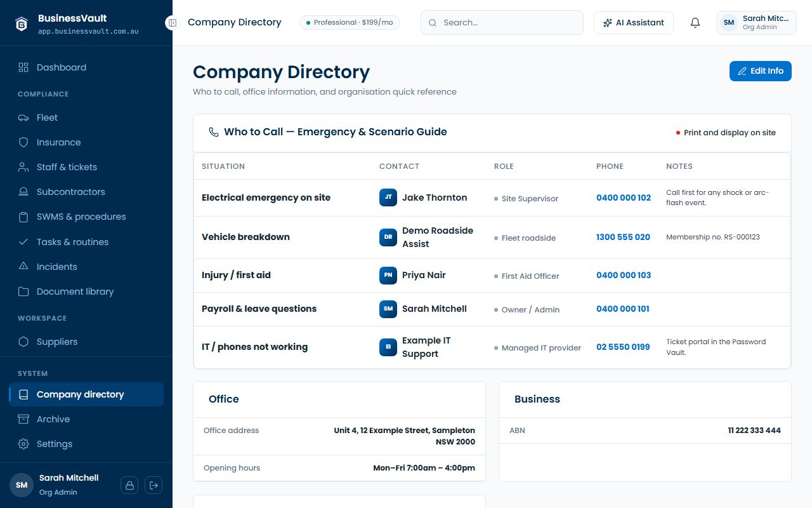This screenshot has width=812, height=508.
Task: Open Suppliers in the workspace section
Action: click(x=86, y=342)
